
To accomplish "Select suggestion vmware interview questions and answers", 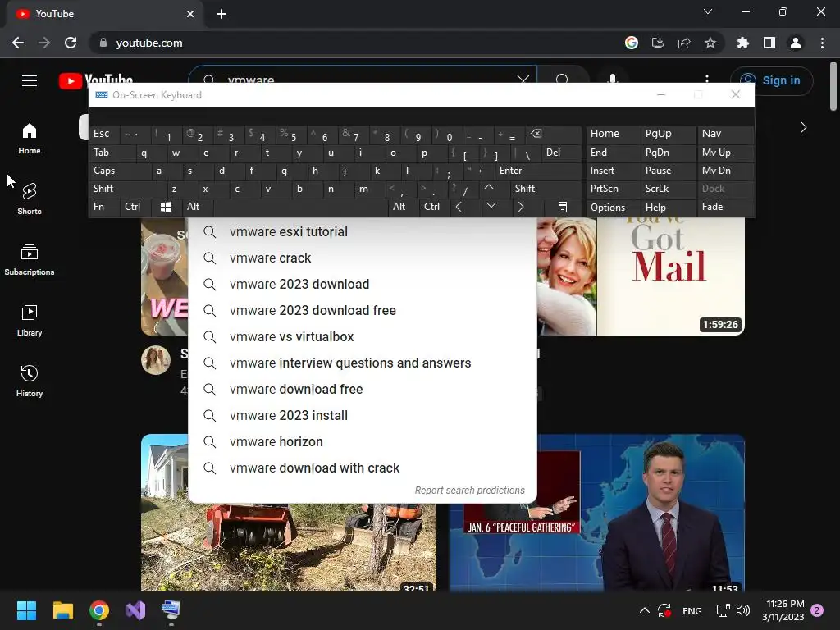I will [363, 363].
